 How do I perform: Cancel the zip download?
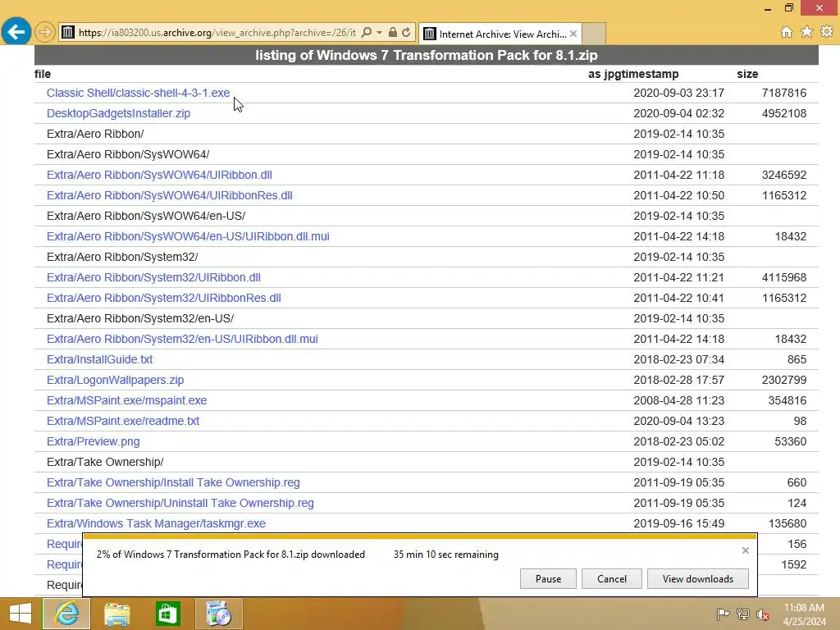point(612,579)
